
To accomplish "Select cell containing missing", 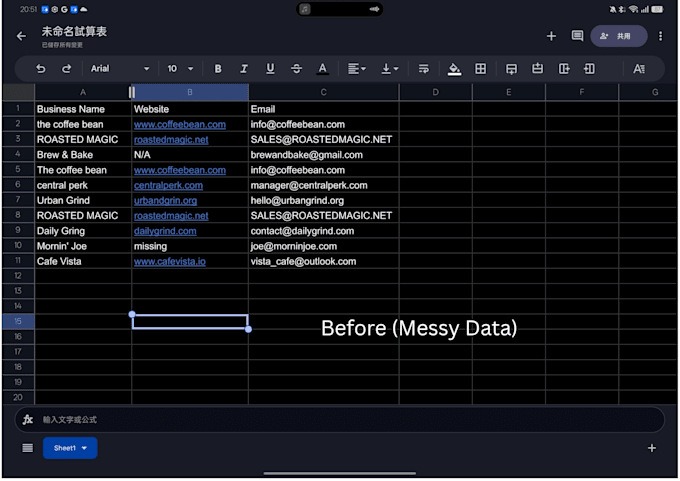I will pyautogui.click(x=190, y=246).
